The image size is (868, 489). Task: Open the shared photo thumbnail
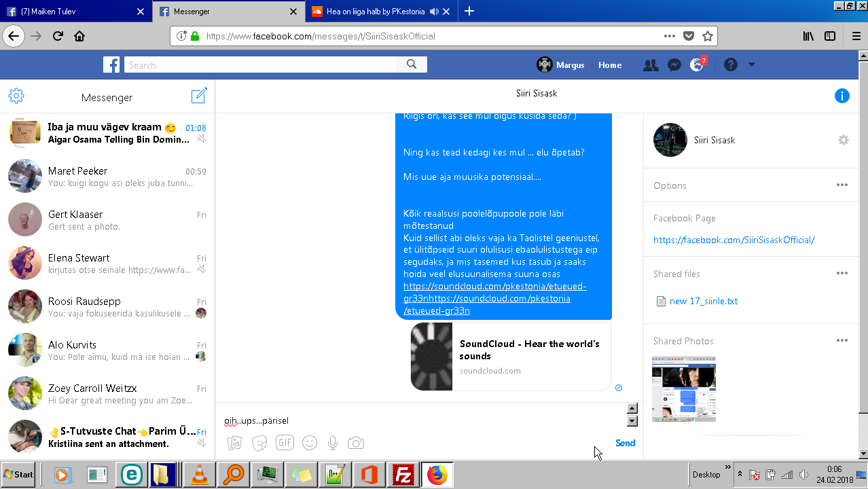coord(684,389)
